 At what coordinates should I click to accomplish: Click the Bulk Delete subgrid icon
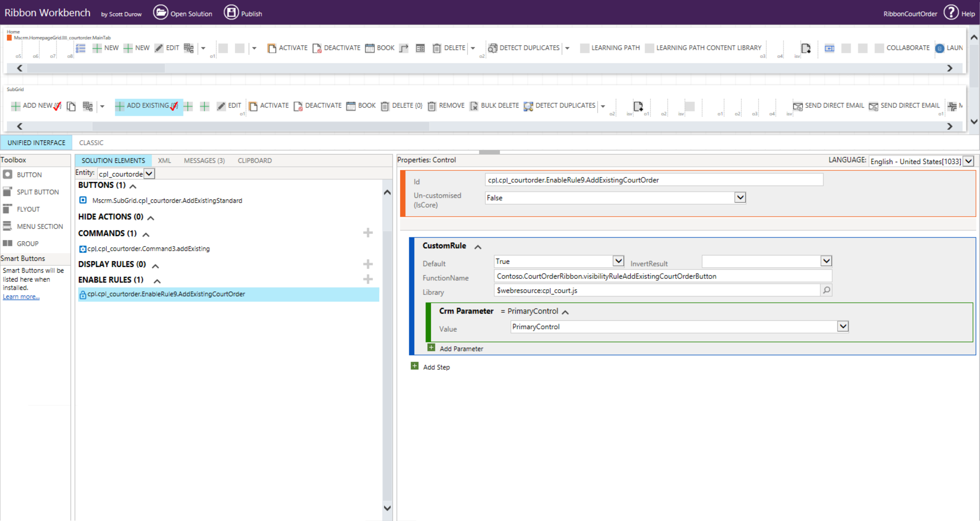point(474,106)
